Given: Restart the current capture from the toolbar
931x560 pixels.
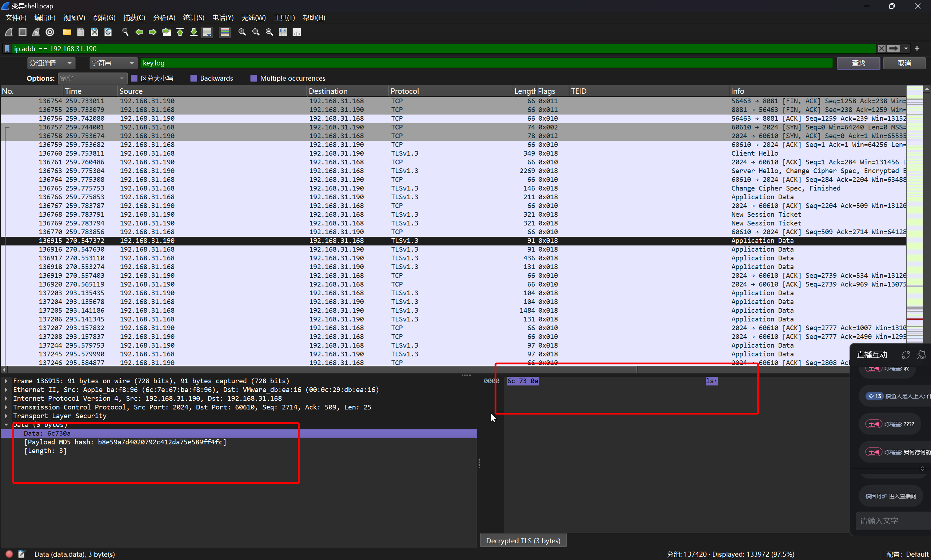Looking at the screenshot, I should (36, 32).
